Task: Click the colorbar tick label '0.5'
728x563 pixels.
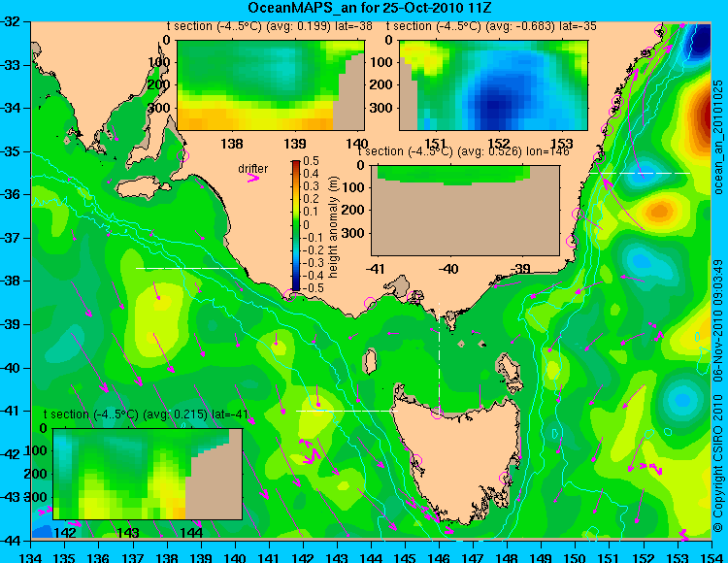Action: pos(311,161)
